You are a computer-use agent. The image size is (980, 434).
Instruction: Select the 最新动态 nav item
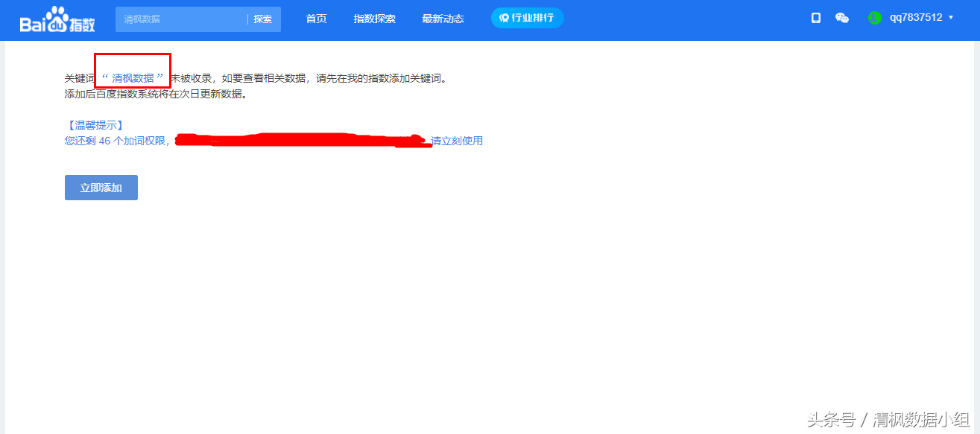[x=443, y=19]
